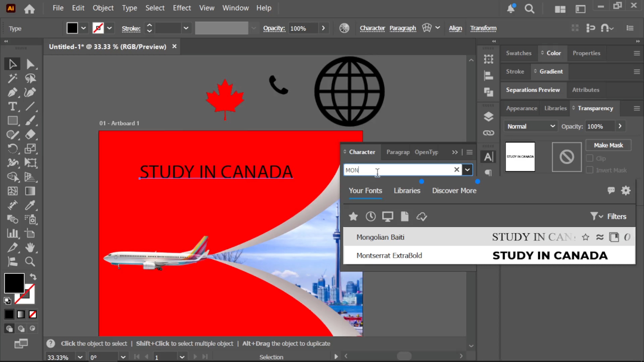Open fill color dropdown arrow
This screenshot has width=644, height=362.
pos(84,28)
